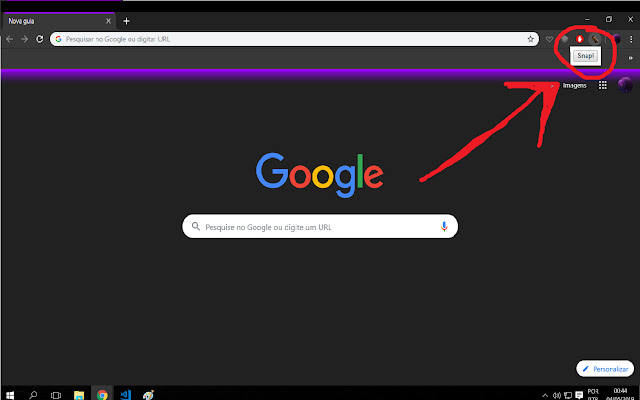Open the Action Center notifications icon
Viewport: 640px width, 400px height.
[x=579, y=395]
